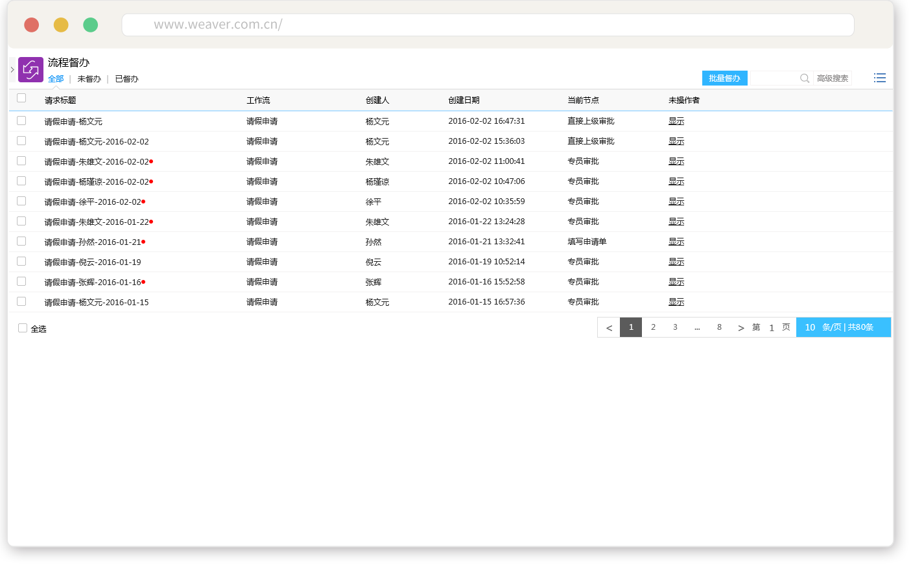Open 高级搜索 advanced search panel

pos(833,78)
